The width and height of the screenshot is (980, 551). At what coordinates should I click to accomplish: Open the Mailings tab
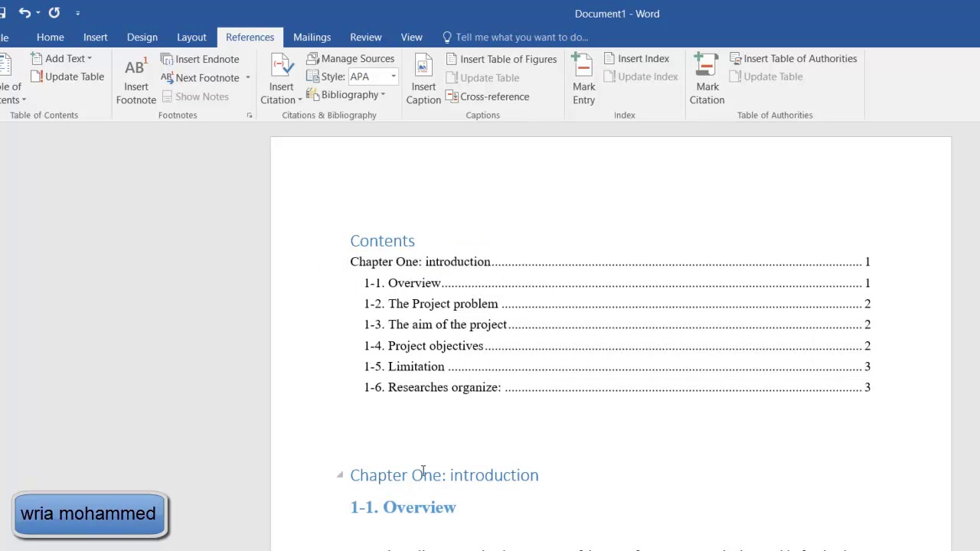(x=312, y=37)
